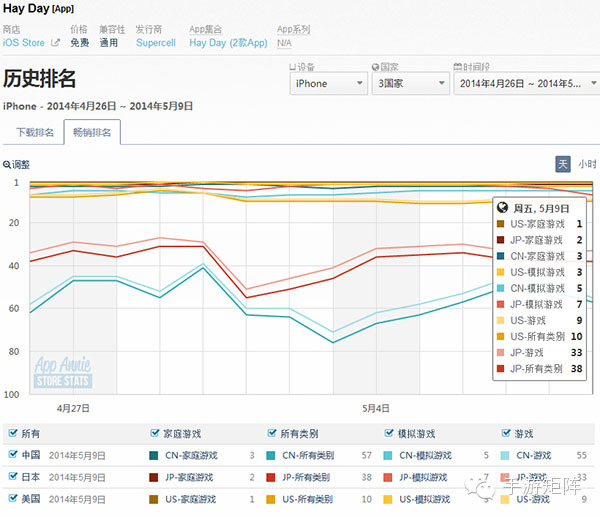Click the US-所有类别 color swatch in table

[x=271, y=499]
